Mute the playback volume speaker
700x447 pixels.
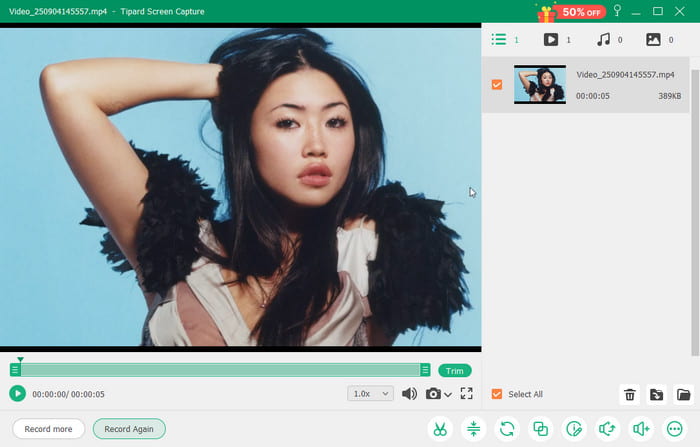(409, 394)
